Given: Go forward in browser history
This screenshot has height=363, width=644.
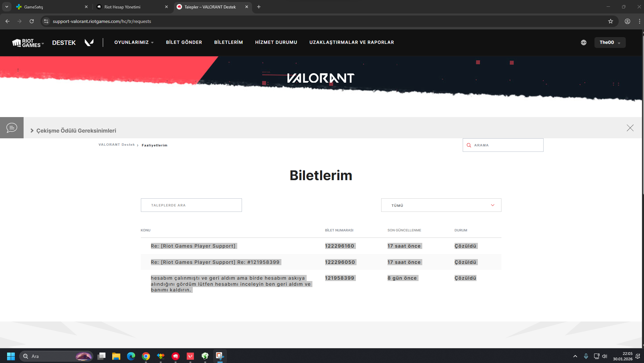Looking at the screenshot, I should 20,21.
